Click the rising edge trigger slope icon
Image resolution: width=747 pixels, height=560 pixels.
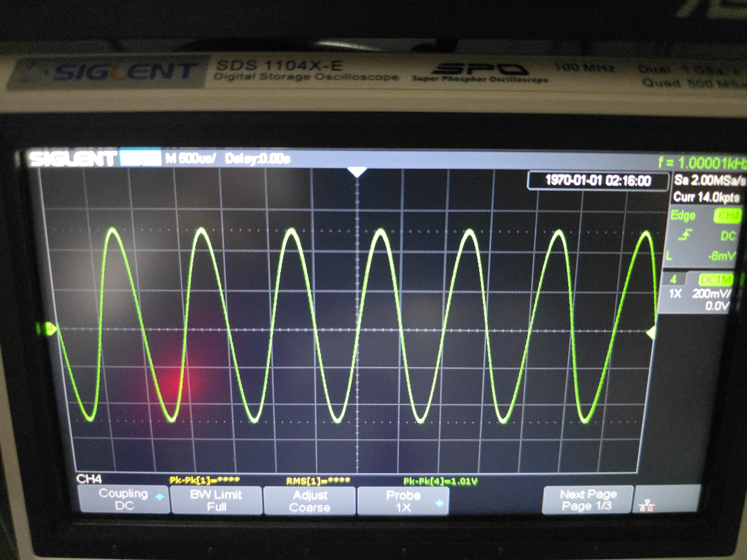coord(686,235)
